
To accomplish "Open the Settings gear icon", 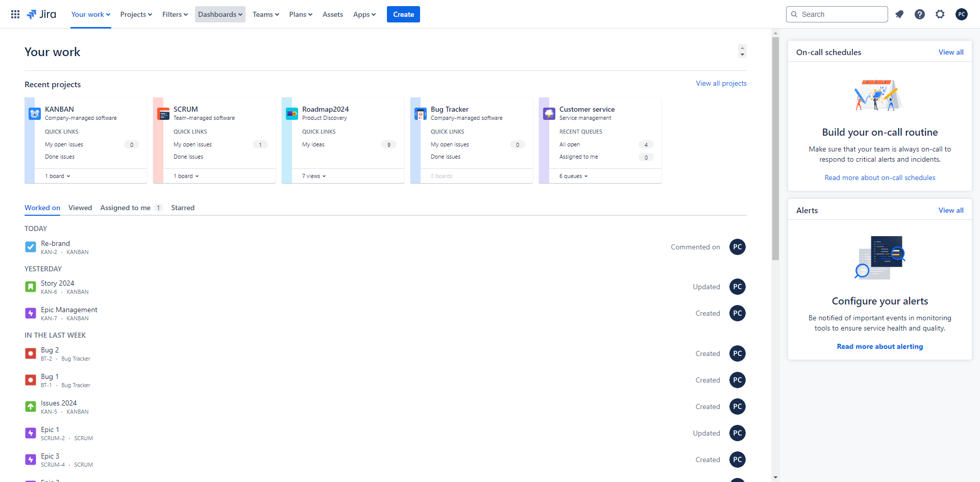I will pyautogui.click(x=940, y=14).
